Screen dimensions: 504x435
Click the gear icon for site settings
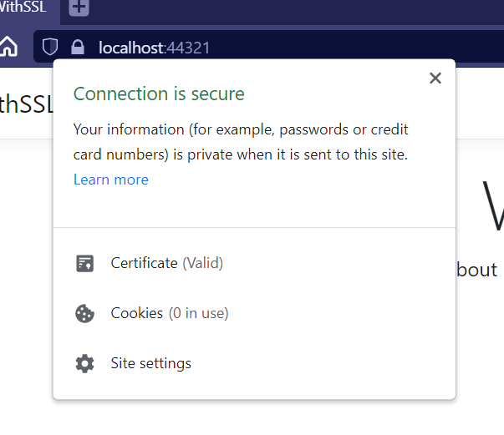tap(85, 363)
